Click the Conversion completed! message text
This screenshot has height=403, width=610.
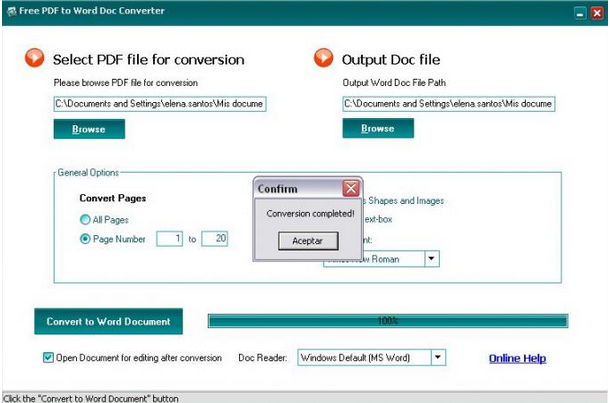[310, 214]
